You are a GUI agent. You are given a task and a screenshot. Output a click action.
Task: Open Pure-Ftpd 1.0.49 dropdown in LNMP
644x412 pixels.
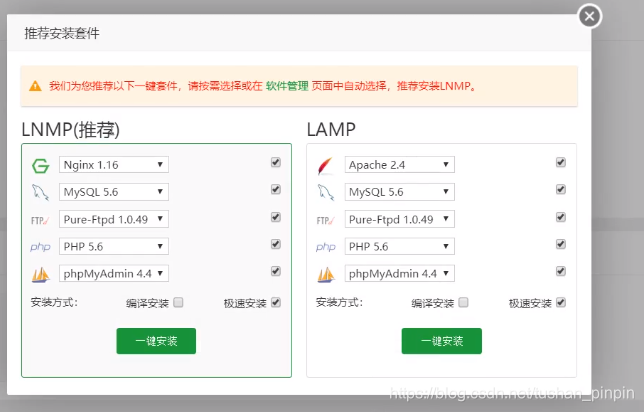point(114,219)
